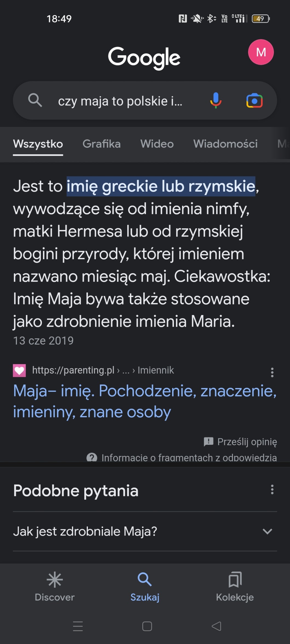Tap the magnifier icon in search bar
The image size is (290, 644).
point(35,100)
